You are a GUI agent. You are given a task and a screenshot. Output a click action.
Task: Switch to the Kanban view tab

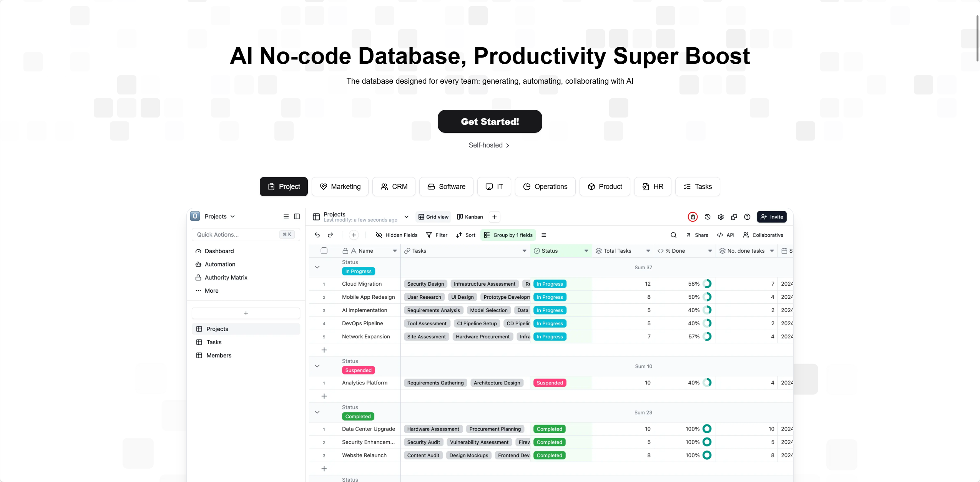[x=470, y=217]
